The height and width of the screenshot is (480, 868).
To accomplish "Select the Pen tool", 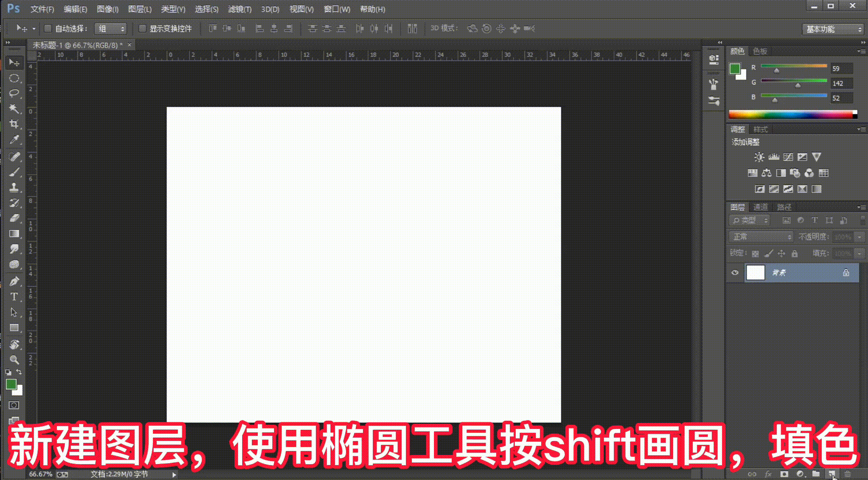I will coord(14,281).
